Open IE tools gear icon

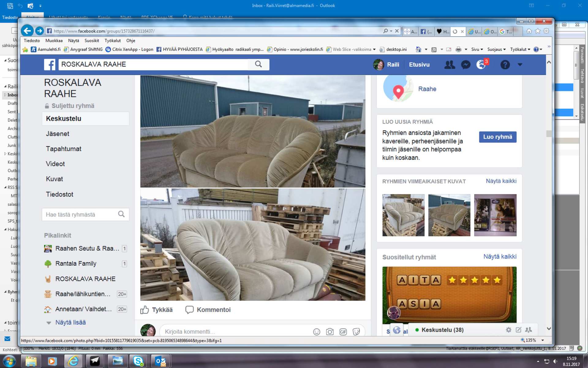click(546, 31)
